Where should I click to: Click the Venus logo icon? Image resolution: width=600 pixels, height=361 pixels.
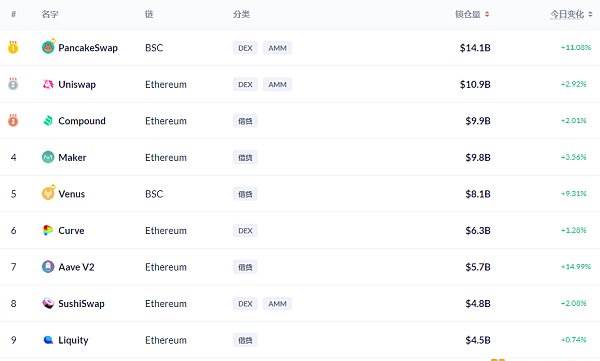(48, 193)
